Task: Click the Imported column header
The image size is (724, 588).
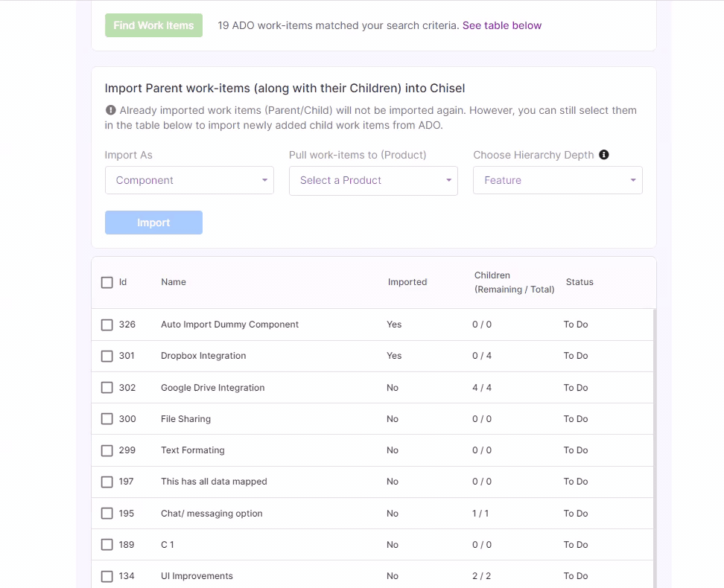Action: 407,282
